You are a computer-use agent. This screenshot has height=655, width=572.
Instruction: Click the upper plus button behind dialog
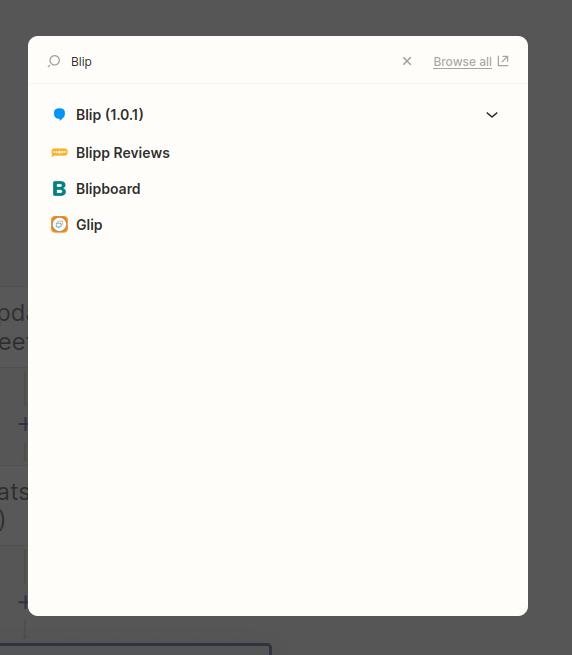click(x=23, y=424)
